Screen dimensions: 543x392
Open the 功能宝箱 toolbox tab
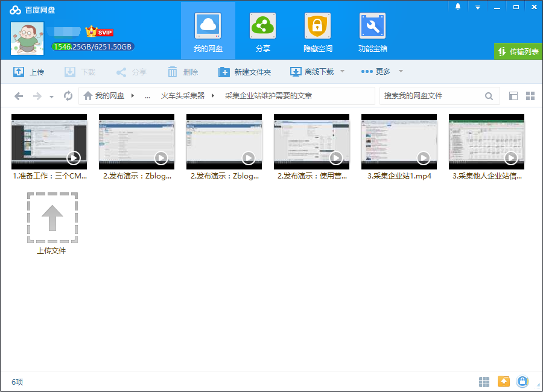coord(372,31)
